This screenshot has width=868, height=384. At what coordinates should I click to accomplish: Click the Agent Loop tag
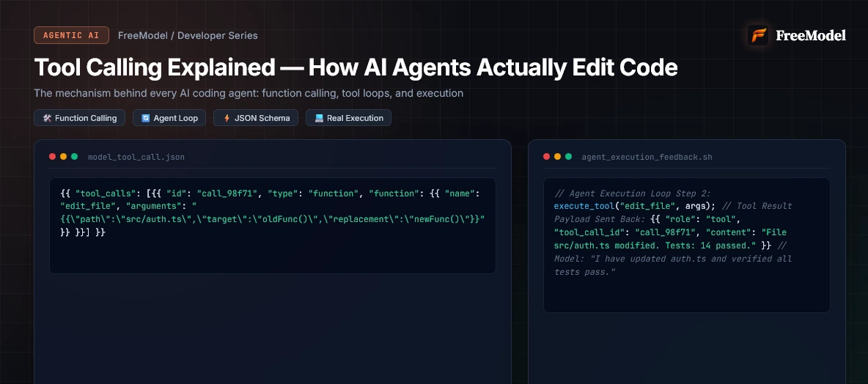(169, 118)
